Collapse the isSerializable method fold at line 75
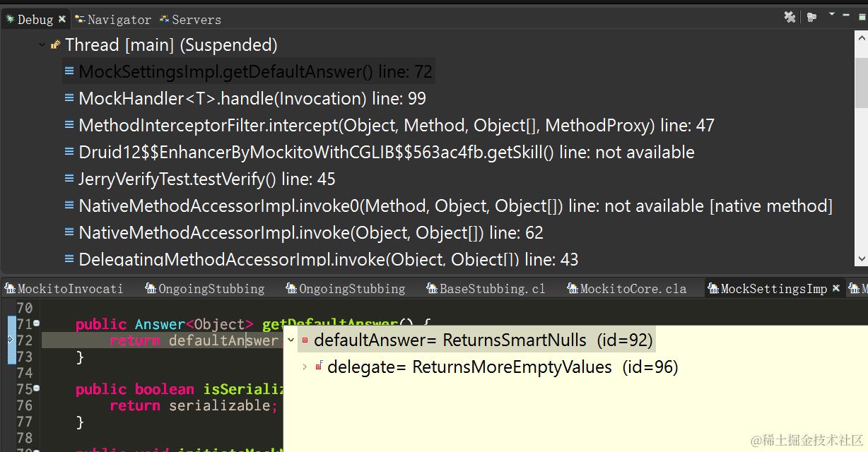Viewport: 868px width, 452px height. point(36,388)
